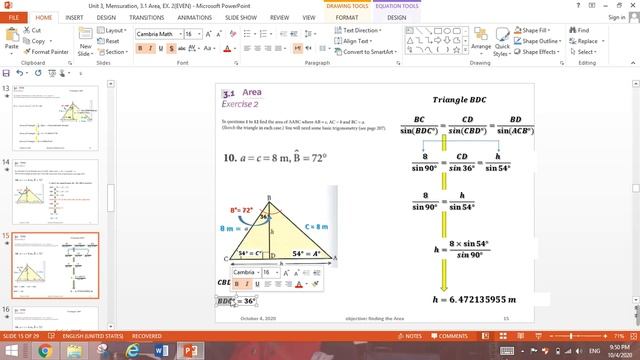Image resolution: width=640 pixels, height=360 pixels.
Task: Open the Drawing Tools FORMAT tab
Action: tap(347, 18)
